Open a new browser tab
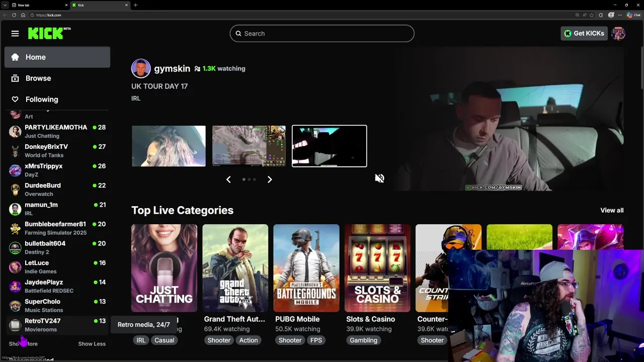This screenshot has height=362, width=644. click(x=135, y=5)
